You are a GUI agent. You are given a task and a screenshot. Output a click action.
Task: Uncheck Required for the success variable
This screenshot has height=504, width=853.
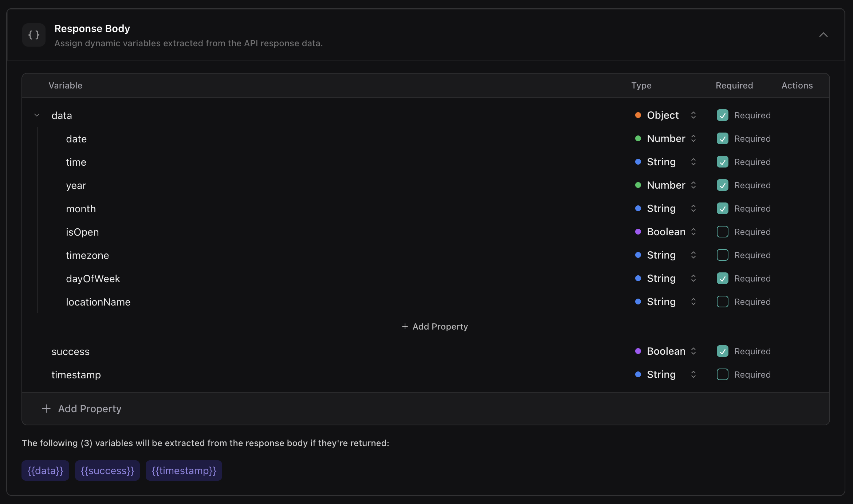723,351
